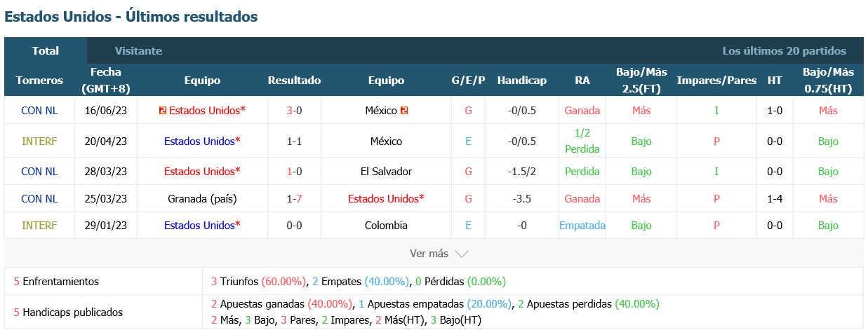The height and width of the screenshot is (330, 868).
Task: Open CON NL tournament on 16/06/23
Action: (39, 111)
